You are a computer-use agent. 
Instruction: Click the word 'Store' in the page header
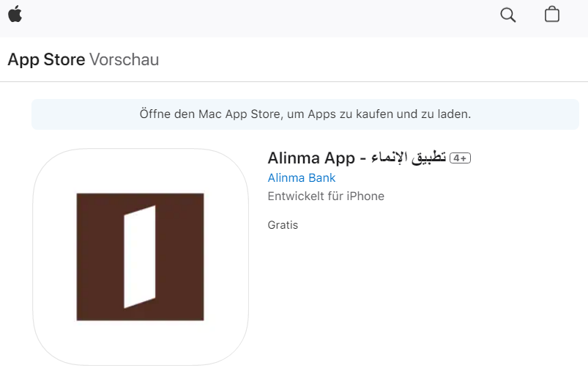pos(64,59)
